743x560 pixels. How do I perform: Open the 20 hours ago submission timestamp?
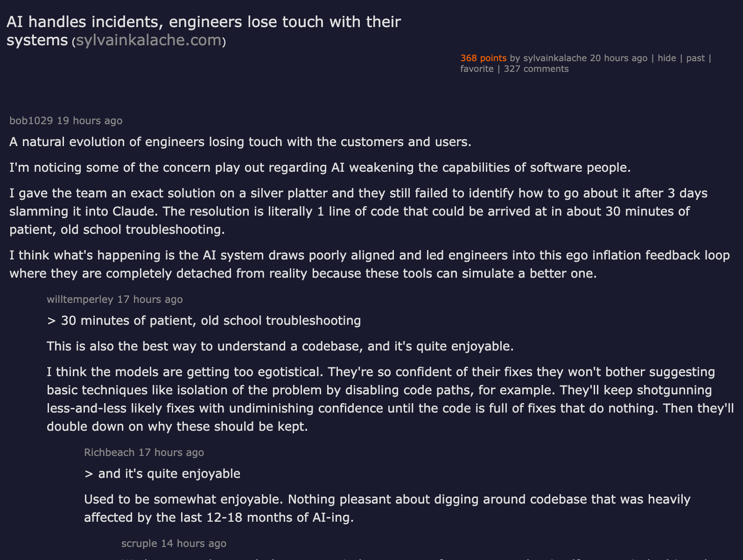pyautogui.click(x=618, y=58)
